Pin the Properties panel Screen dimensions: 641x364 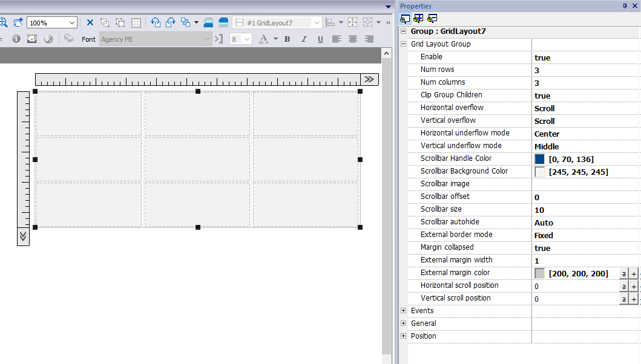pyautogui.click(x=625, y=5)
